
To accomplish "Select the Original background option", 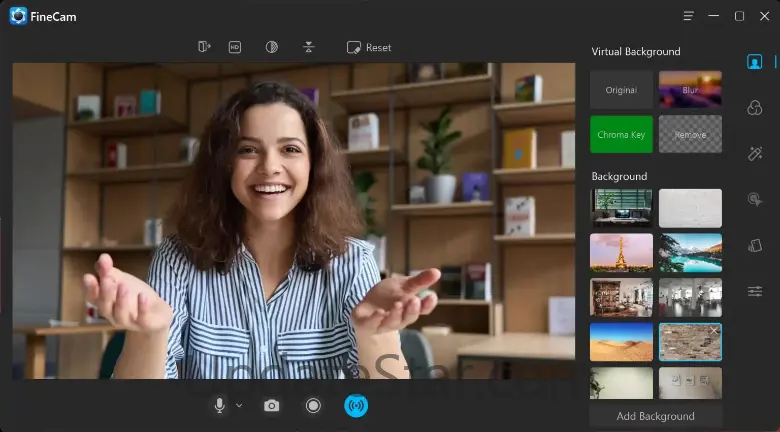I will click(621, 90).
